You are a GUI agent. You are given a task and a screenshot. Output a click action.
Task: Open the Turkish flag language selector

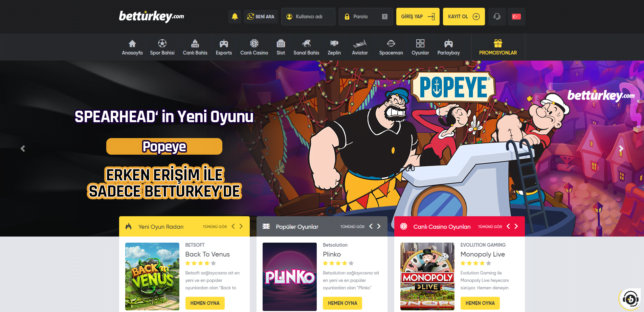pyautogui.click(x=516, y=16)
